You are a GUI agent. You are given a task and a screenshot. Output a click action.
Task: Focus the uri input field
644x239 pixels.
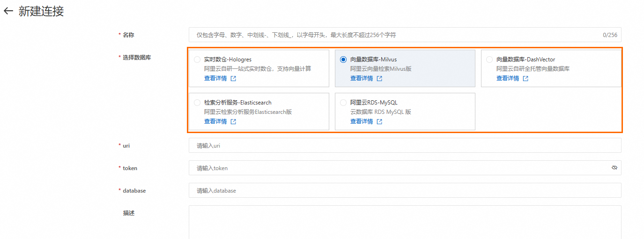pyautogui.click(x=405, y=146)
